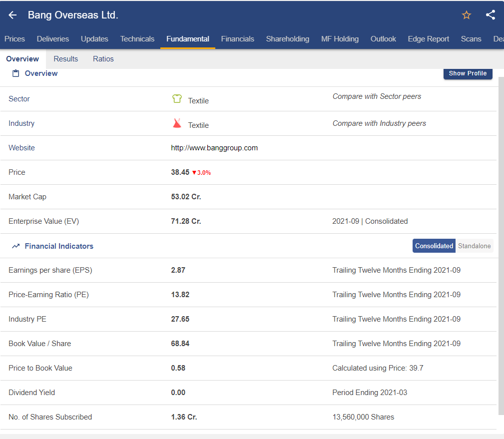The width and height of the screenshot is (504, 439).
Task: Click the Sector label link
Action: click(x=19, y=99)
